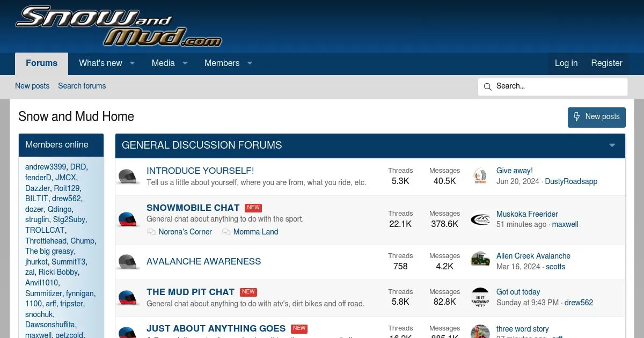The width and height of the screenshot is (644, 338).
Task: Expand the What's new dropdown arrow
Action: [x=132, y=63]
